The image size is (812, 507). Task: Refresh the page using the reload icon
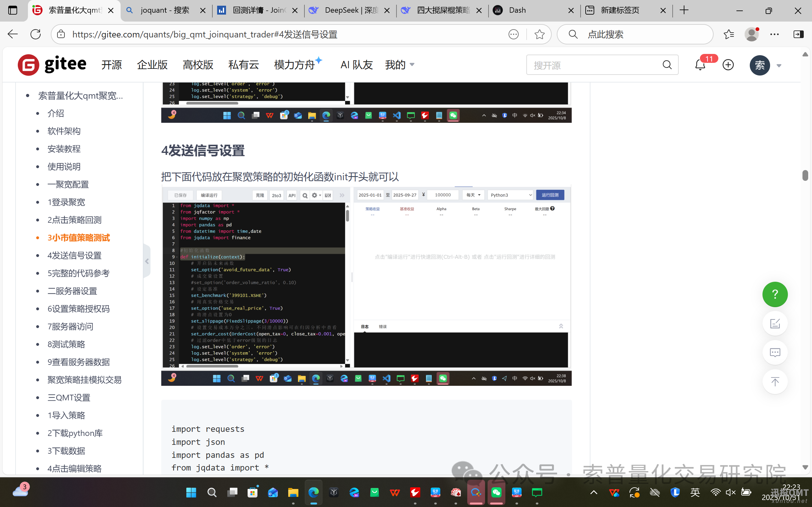[x=35, y=34]
